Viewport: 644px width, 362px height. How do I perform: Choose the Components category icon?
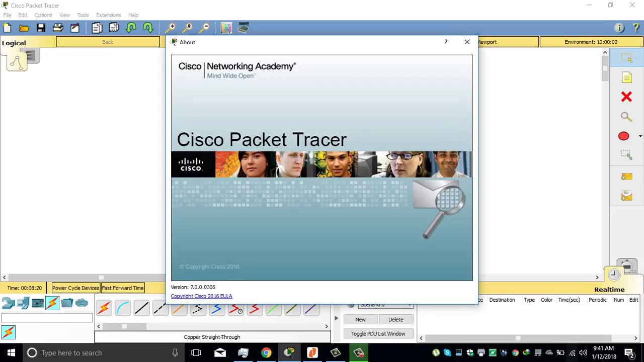point(38,303)
